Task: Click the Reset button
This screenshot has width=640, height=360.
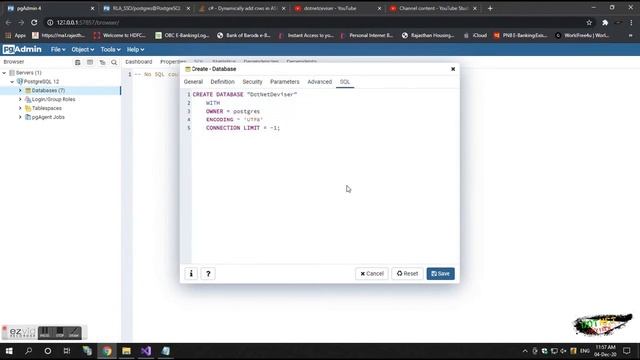Action: pyautogui.click(x=407, y=273)
